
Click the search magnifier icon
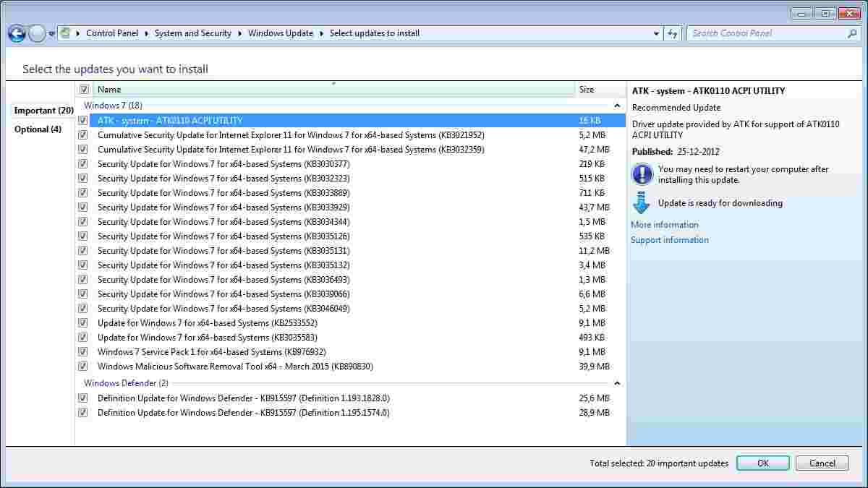click(x=852, y=33)
